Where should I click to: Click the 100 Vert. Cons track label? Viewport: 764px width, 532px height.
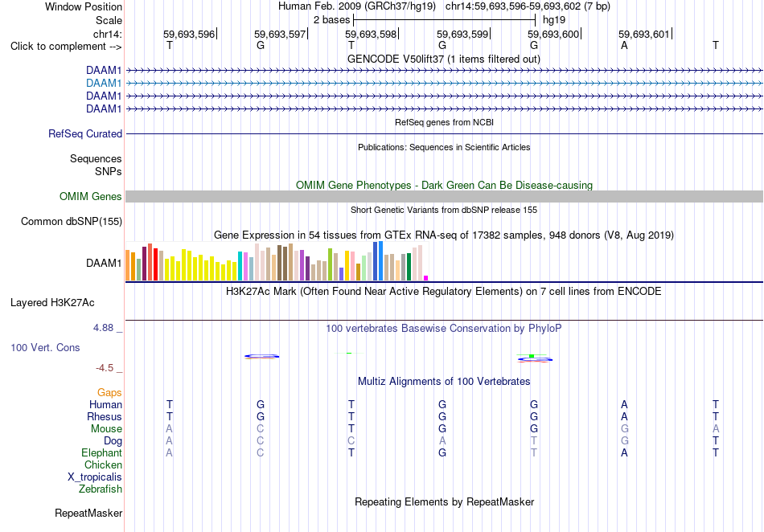[x=45, y=347]
